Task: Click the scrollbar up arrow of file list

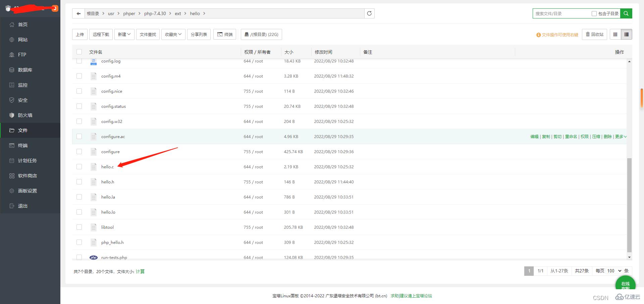Action: coord(629,61)
